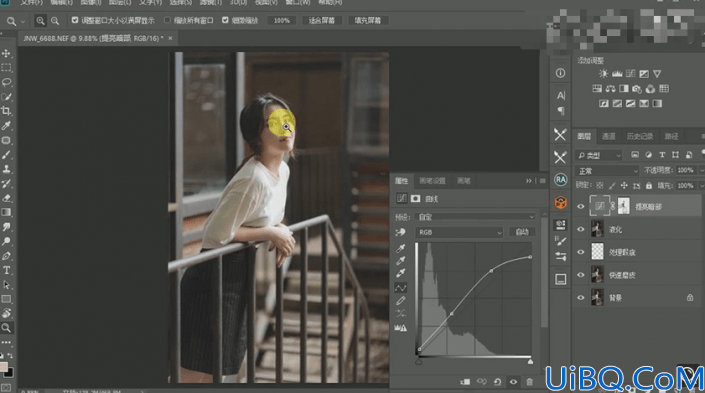Screen dimensions: 705x393
Task: Select the draw-curve pencil in Curves panel
Action: click(400, 301)
